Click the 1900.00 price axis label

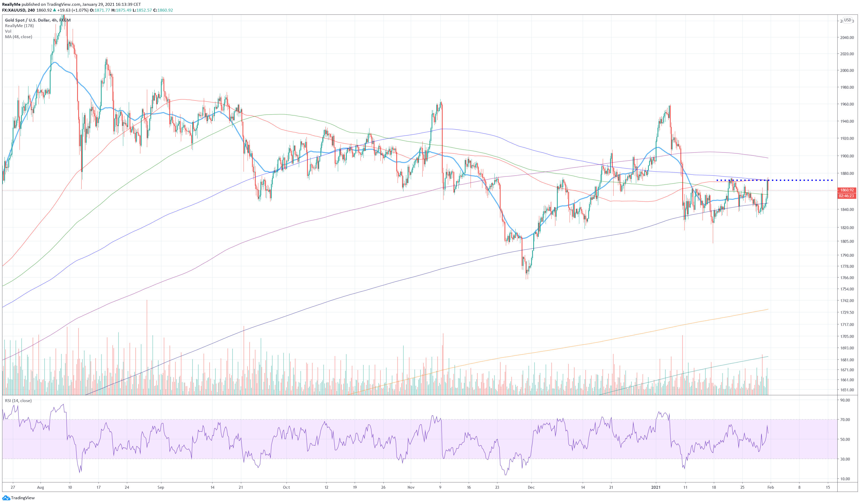pyautogui.click(x=847, y=156)
